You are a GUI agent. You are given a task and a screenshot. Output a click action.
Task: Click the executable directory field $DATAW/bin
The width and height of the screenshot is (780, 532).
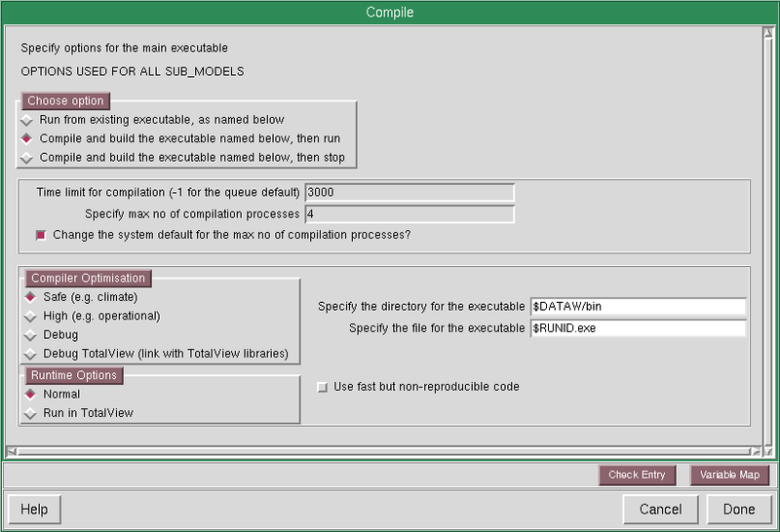[x=639, y=307]
